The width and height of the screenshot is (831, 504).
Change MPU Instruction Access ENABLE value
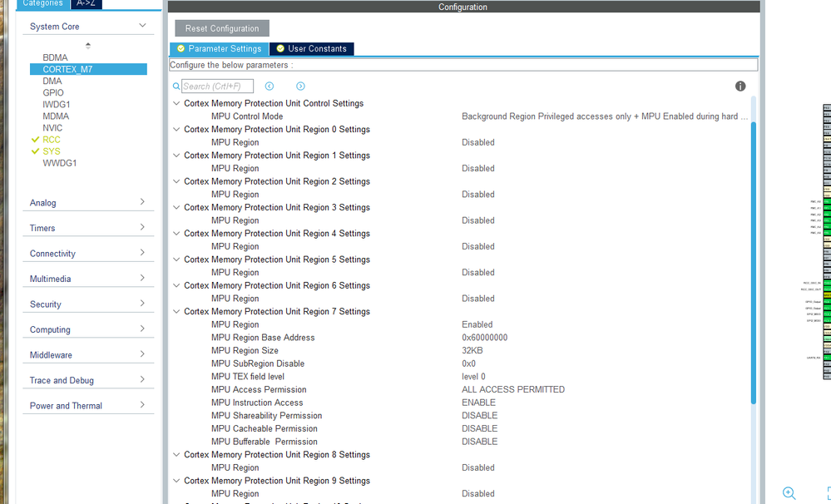[x=478, y=403]
